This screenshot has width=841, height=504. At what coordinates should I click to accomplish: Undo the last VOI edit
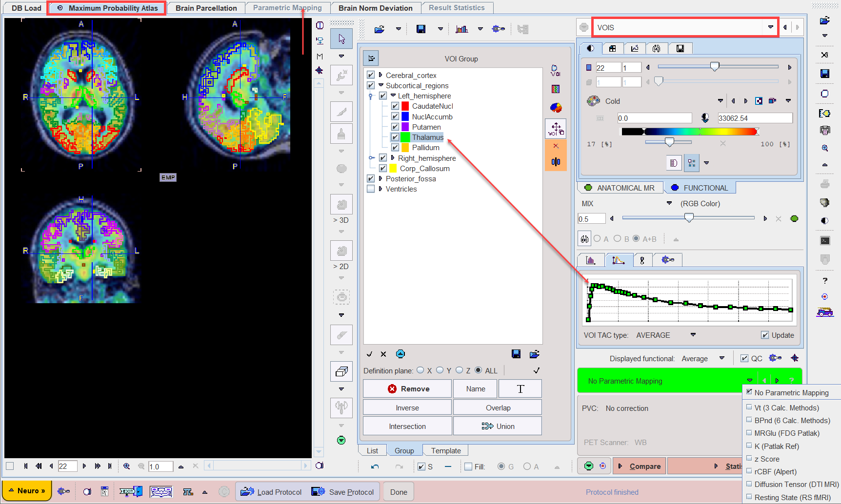tap(375, 466)
